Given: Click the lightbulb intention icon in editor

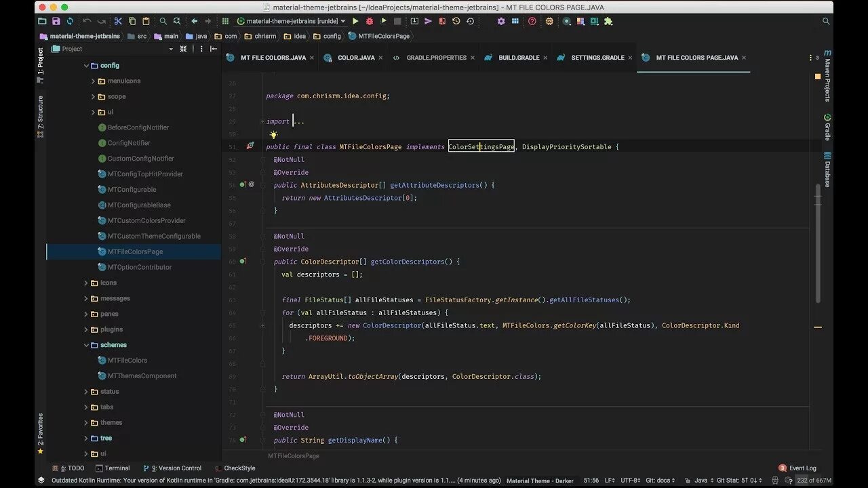Looking at the screenshot, I should [273, 135].
